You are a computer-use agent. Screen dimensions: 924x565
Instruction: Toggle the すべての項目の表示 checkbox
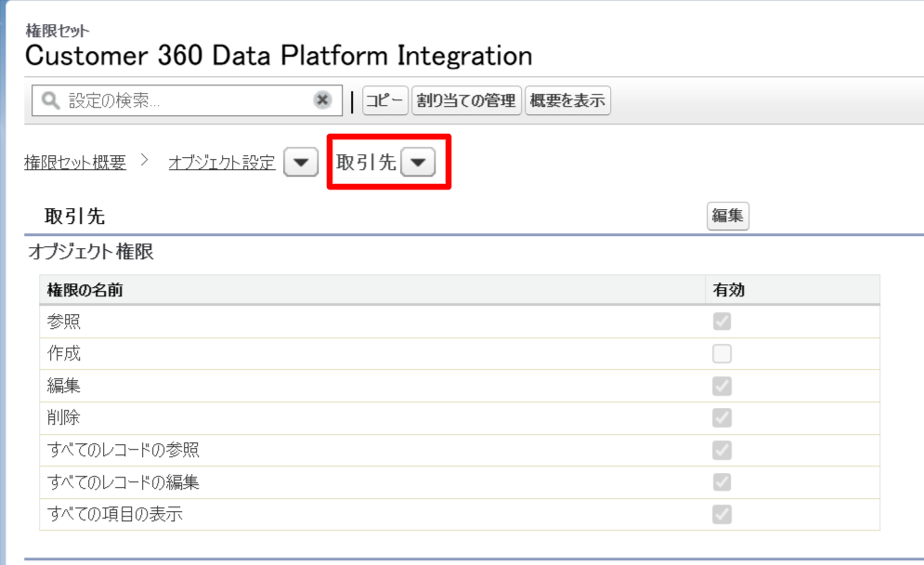722,514
